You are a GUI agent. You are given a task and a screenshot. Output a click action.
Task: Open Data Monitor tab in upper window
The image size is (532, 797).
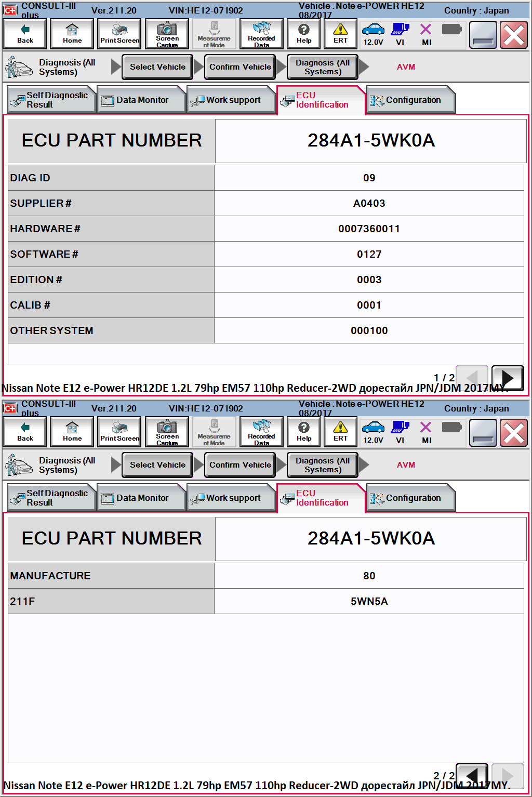[x=141, y=100]
